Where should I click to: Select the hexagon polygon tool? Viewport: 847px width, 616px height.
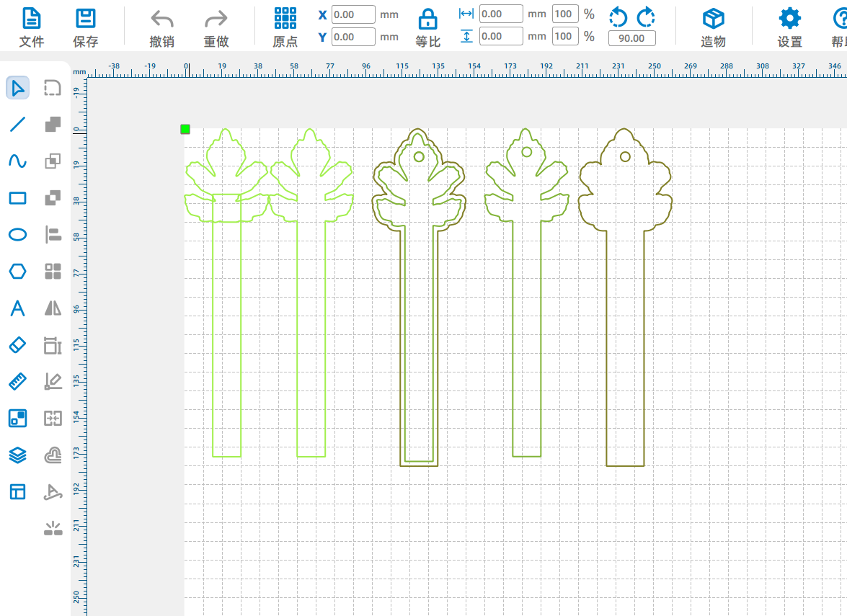tap(17, 272)
